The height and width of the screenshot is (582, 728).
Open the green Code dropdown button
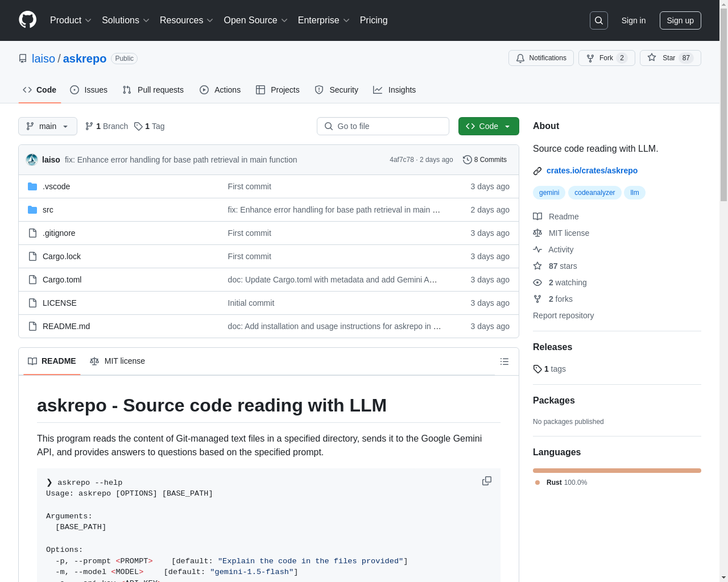pos(489,126)
